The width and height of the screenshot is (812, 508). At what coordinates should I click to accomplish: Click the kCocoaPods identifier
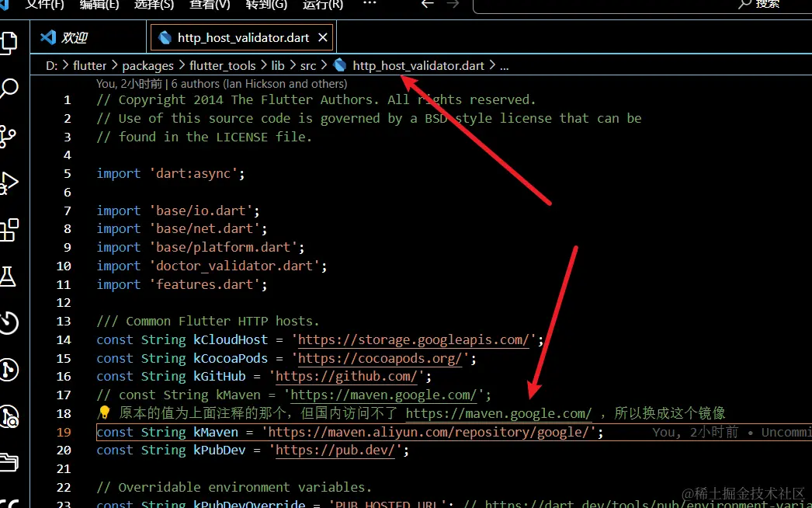coord(231,358)
